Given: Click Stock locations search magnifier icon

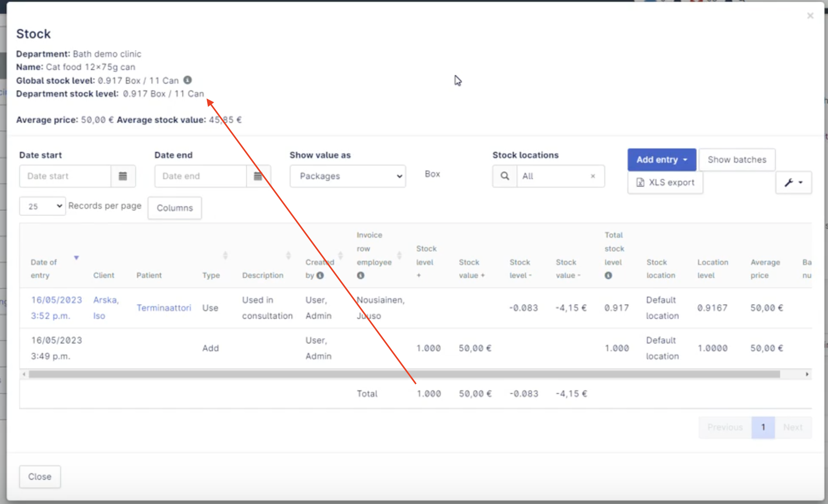Looking at the screenshot, I should (505, 176).
